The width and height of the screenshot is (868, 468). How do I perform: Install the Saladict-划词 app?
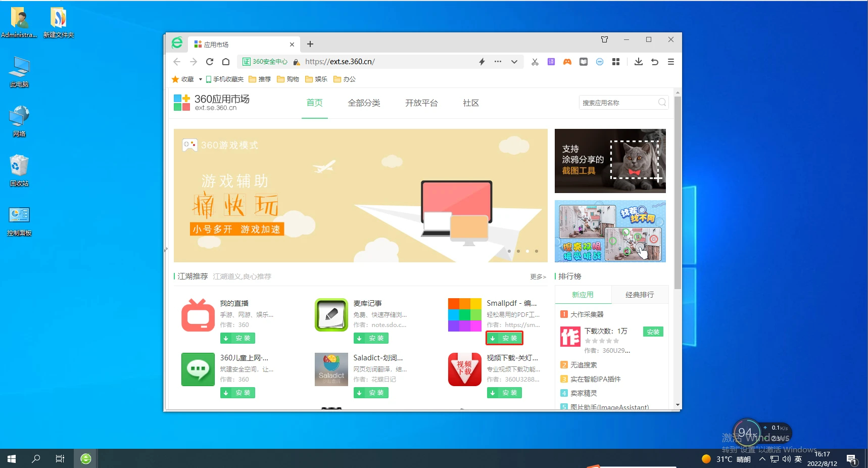[371, 393]
